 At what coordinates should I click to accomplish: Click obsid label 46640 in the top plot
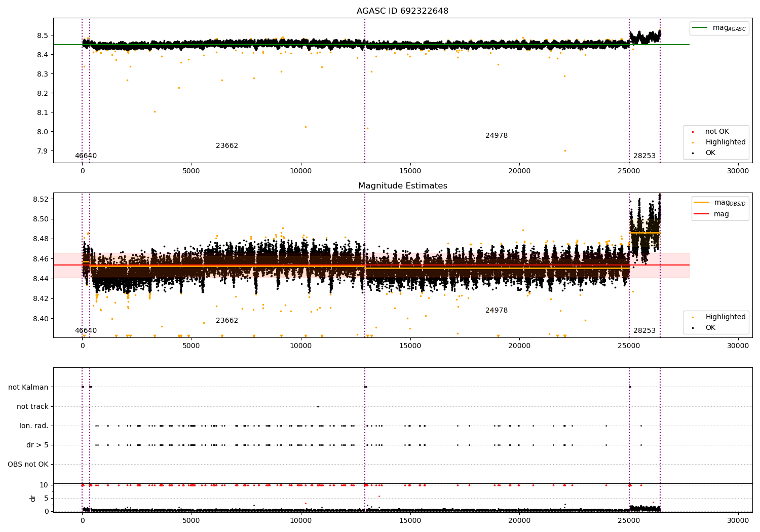(86, 156)
